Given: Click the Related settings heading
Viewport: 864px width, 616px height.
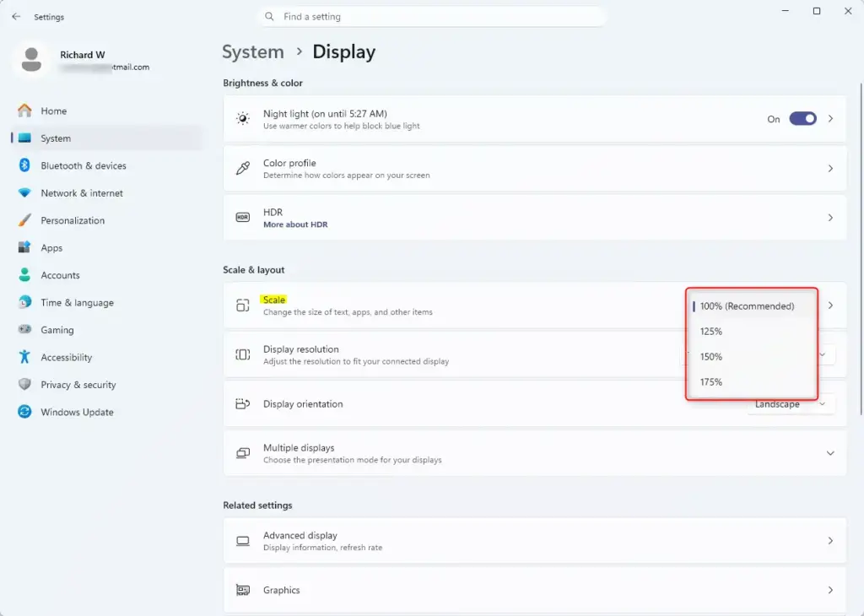Looking at the screenshot, I should (257, 505).
